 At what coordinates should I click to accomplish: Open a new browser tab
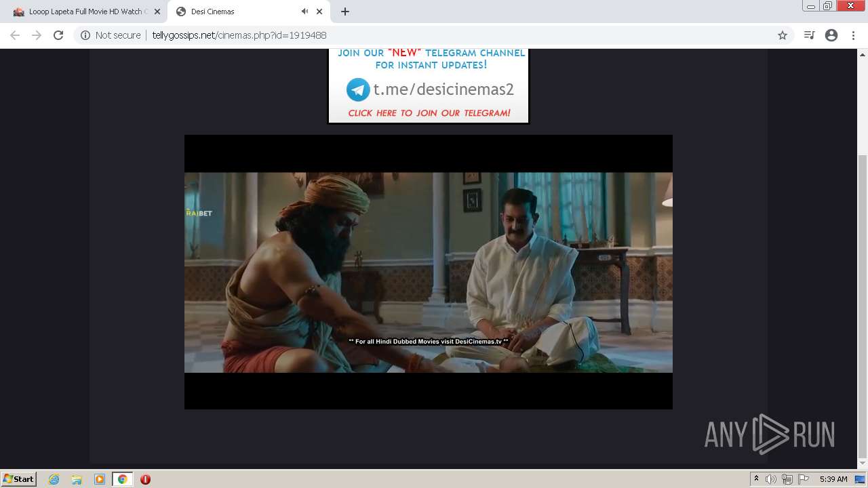(x=345, y=12)
